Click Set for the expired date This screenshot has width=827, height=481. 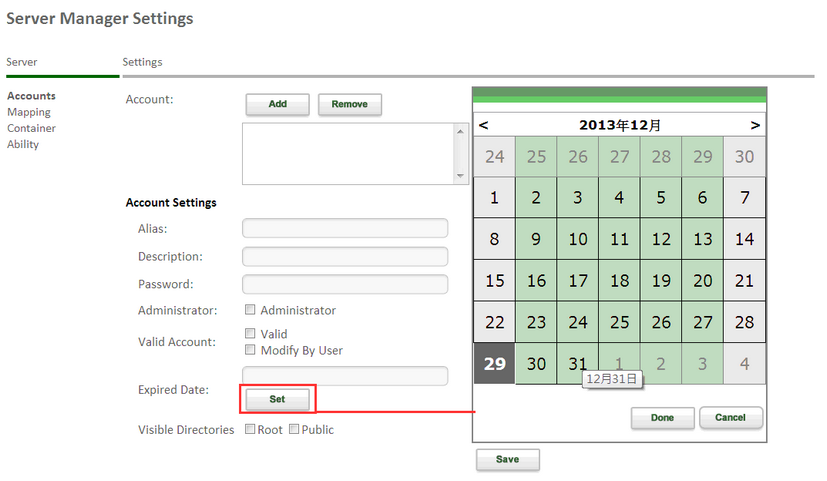click(277, 399)
